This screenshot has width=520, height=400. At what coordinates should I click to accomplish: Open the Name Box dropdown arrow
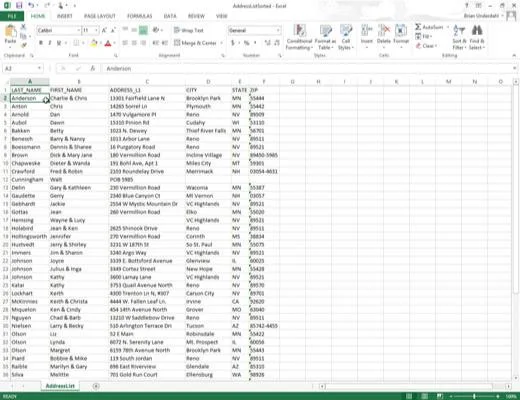pyautogui.click(x=39, y=68)
